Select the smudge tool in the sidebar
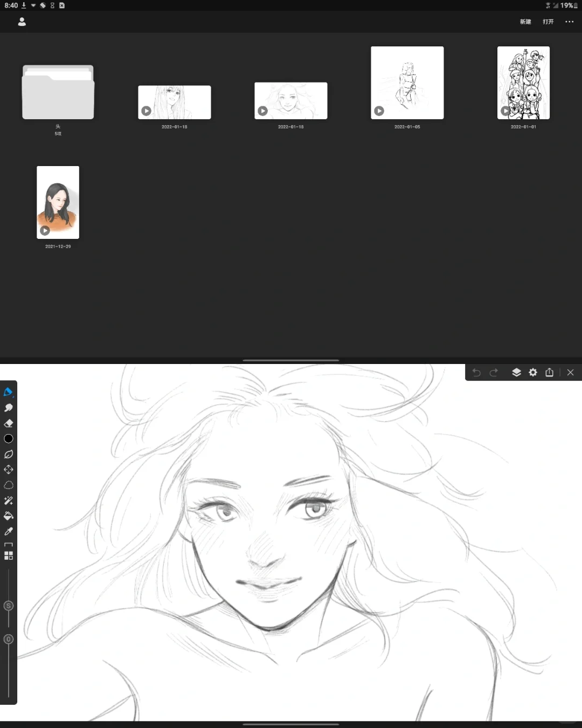Screen dimensions: 582x728 8,408
